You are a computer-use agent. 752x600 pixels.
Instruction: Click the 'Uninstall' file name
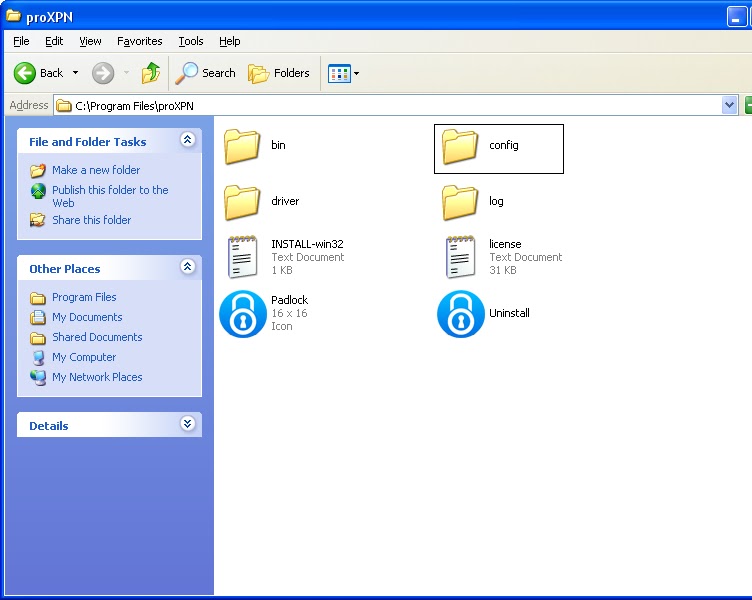509,313
